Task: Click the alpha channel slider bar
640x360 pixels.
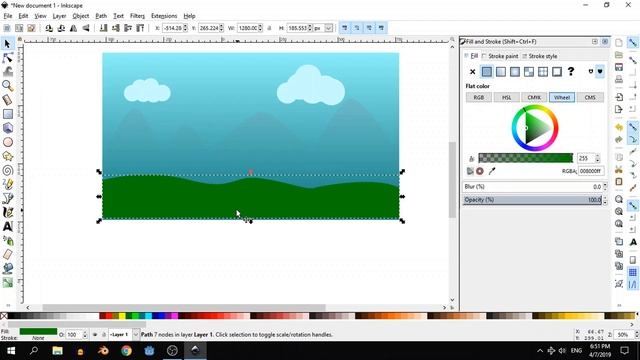Action: 526,158
